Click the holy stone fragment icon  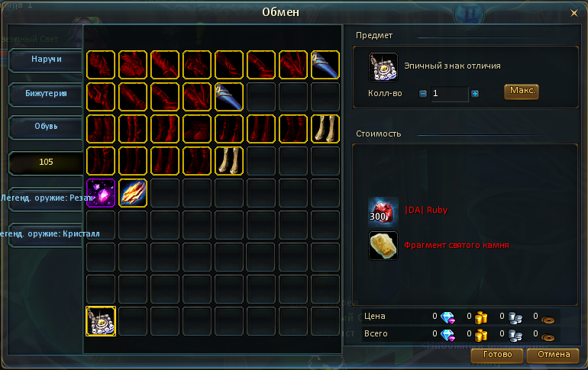click(x=383, y=246)
